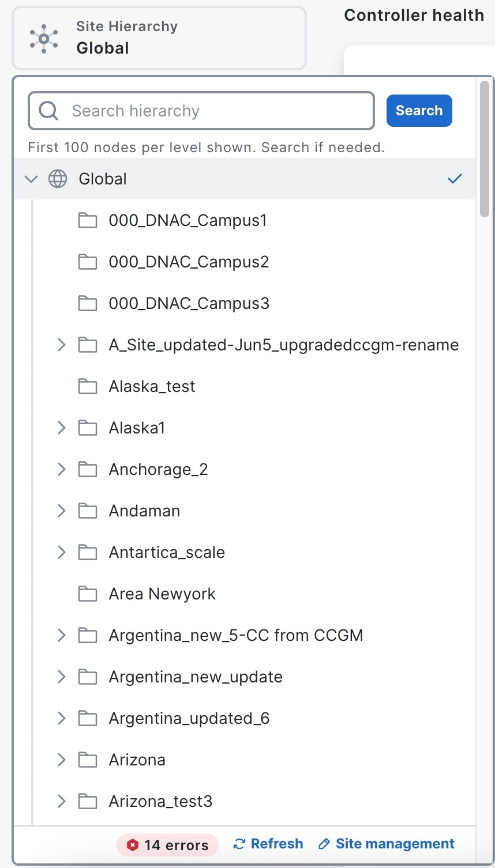Click the Area Newyork folder icon
This screenshot has width=495, height=868.
88,594
